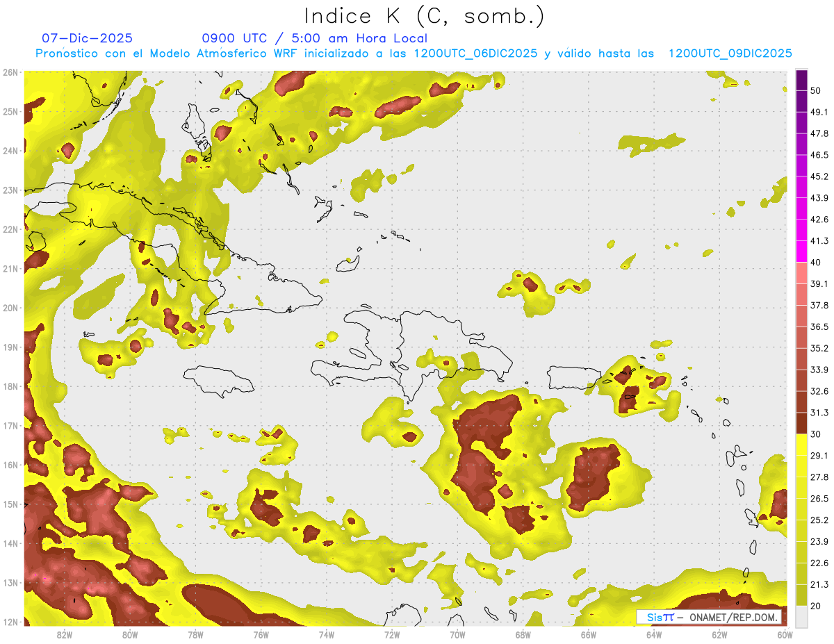Click the colorbar value '33.9'
The image size is (834, 644).
(x=820, y=370)
